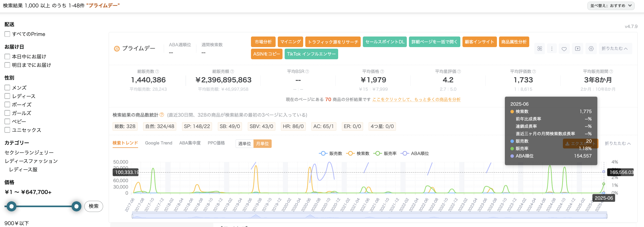
Task: Open the settings gear icon
Action: coord(591,49)
